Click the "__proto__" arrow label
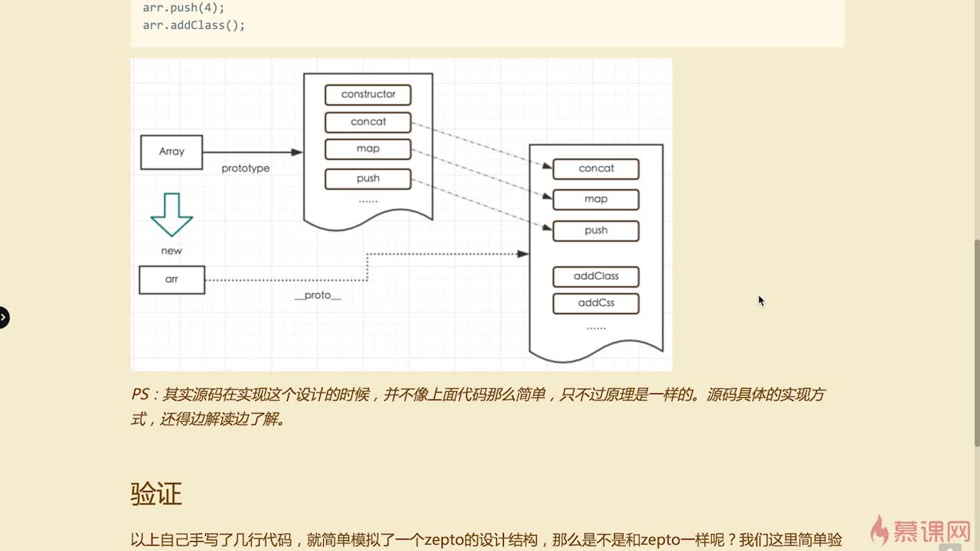The image size is (980, 551). click(318, 295)
